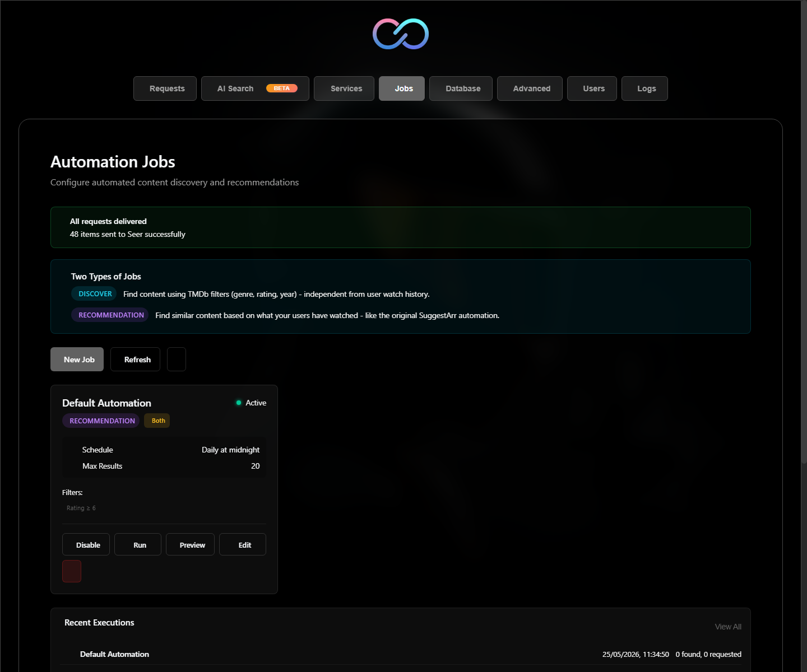
Task: Create a New Job
Action: pyautogui.click(x=77, y=360)
